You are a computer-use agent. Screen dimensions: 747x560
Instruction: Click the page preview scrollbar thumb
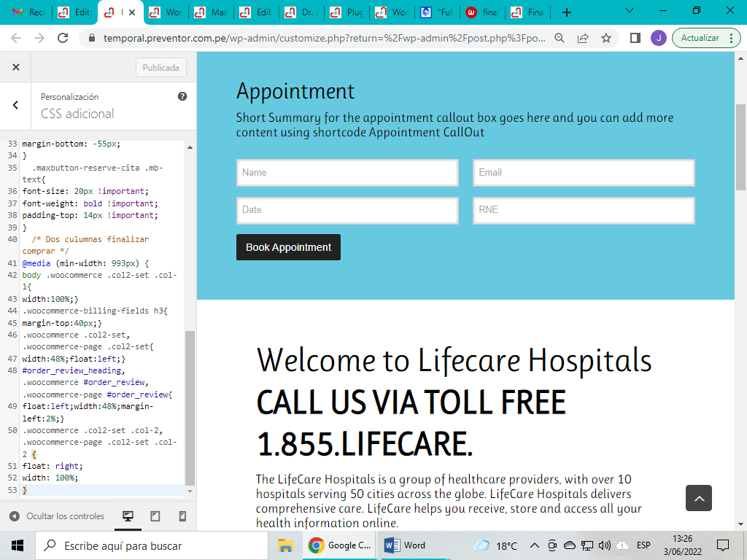point(740,147)
